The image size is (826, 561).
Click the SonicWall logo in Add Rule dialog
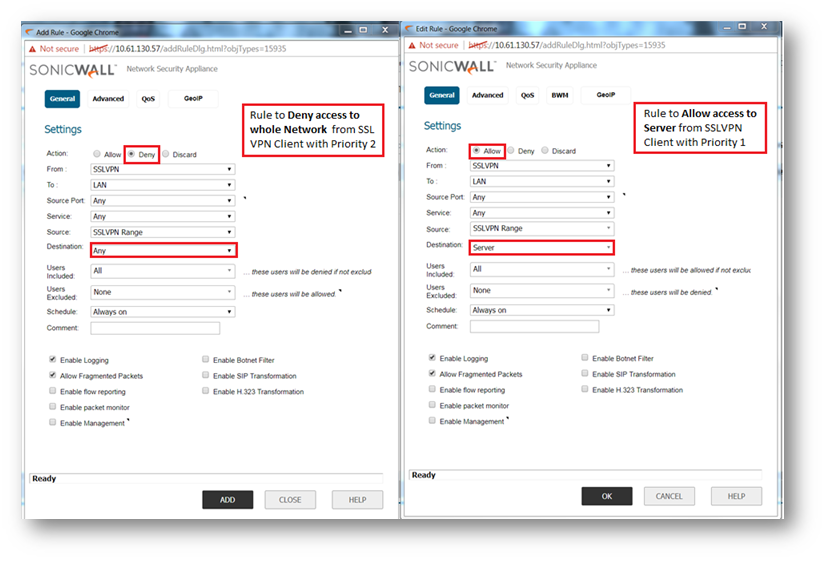(x=73, y=70)
